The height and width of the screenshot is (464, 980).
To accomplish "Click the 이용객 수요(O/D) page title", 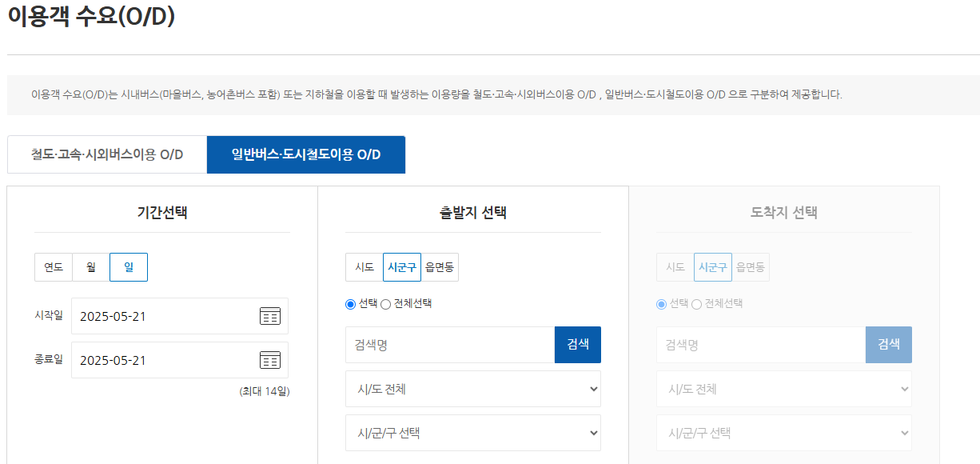I will [91, 17].
